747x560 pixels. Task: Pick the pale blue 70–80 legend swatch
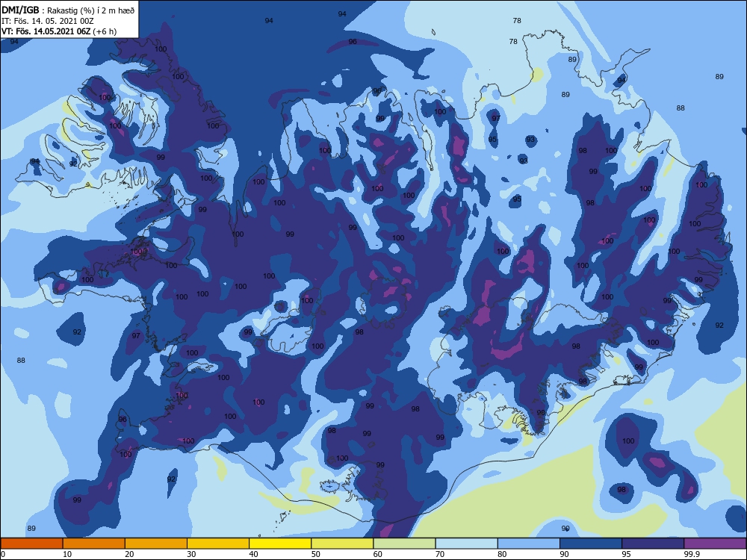pos(466,544)
